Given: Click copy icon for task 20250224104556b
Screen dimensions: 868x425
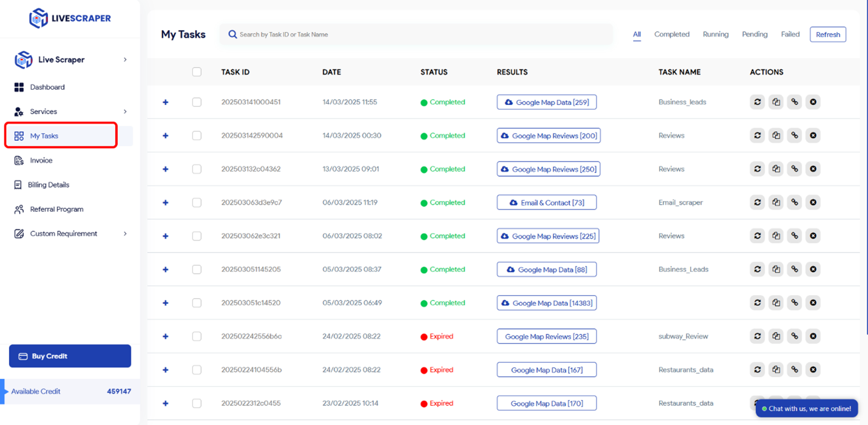Looking at the screenshot, I should point(776,369).
